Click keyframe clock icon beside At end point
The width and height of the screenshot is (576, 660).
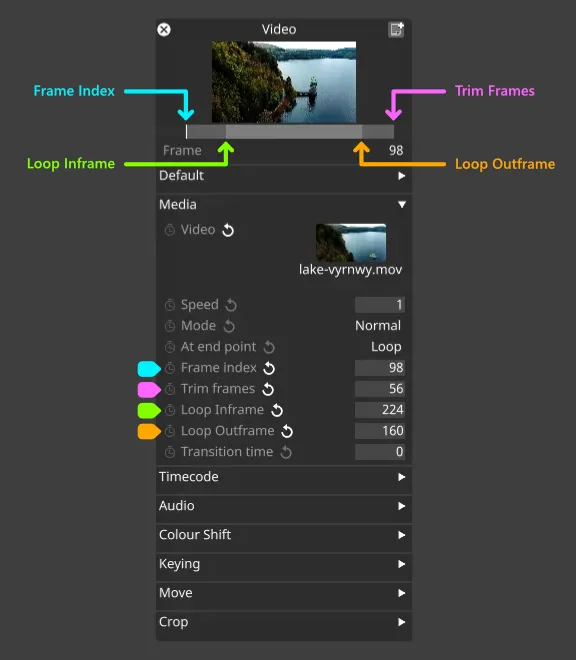point(170,347)
